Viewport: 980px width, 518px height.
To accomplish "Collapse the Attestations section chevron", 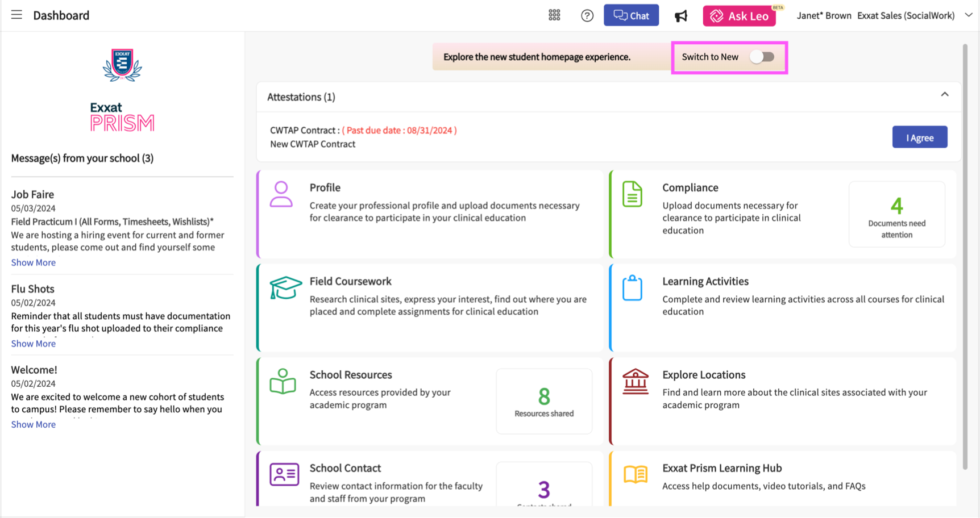I will point(945,94).
